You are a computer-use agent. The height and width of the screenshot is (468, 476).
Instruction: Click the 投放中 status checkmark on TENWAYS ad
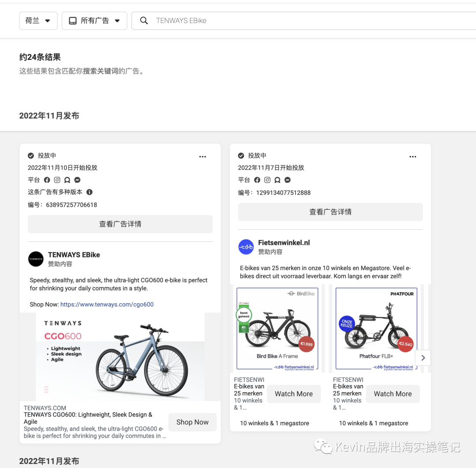click(31, 156)
